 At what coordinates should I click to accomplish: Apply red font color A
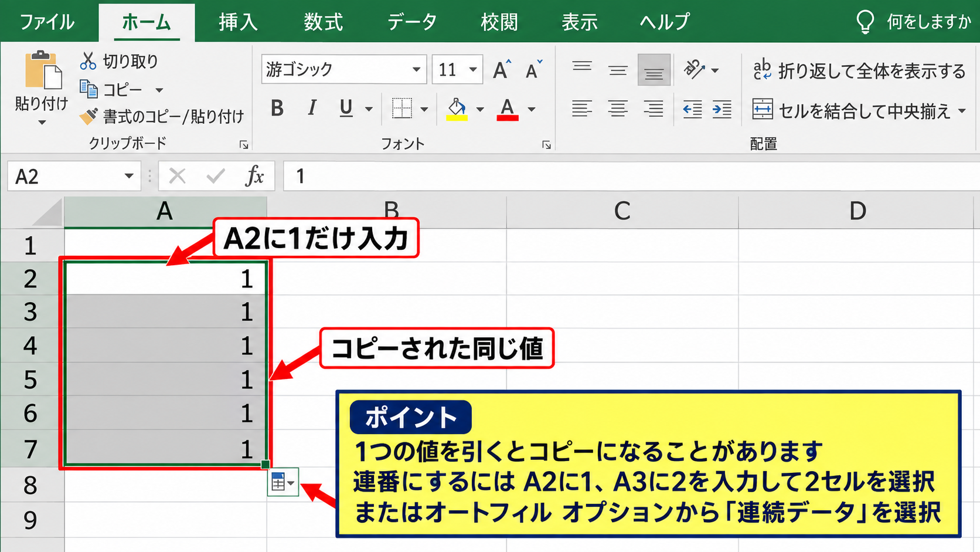coord(508,109)
